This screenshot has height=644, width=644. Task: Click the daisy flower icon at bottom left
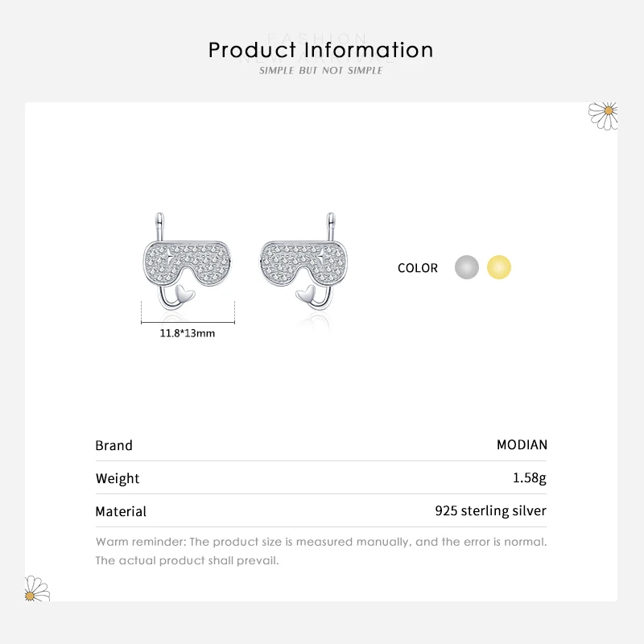coord(36,590)
